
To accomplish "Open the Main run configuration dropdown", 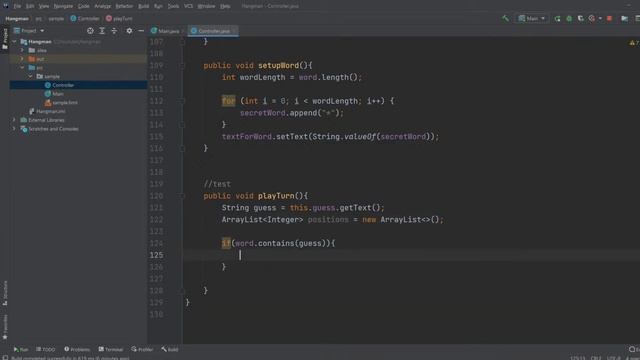I will coord(532,18).
